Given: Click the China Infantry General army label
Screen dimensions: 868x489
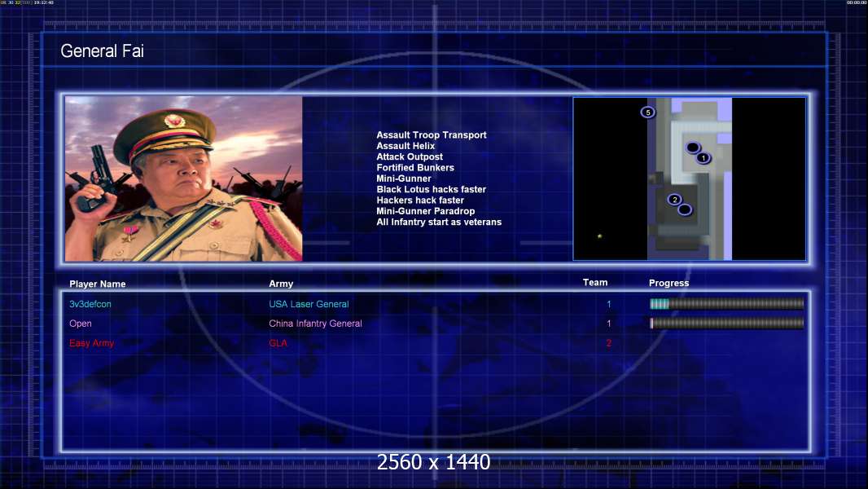Looking at the screenshot, I should tap(316, 324).
